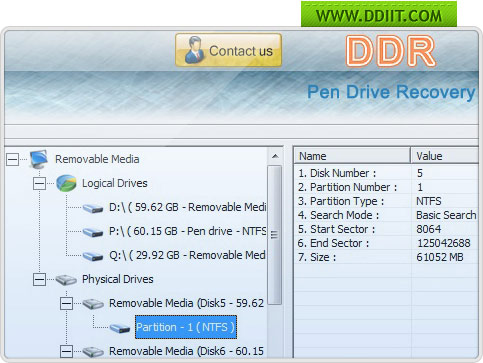Click the DDR logo
The width and height of the screenshot is (483, 363).
(x=390, y=51)
